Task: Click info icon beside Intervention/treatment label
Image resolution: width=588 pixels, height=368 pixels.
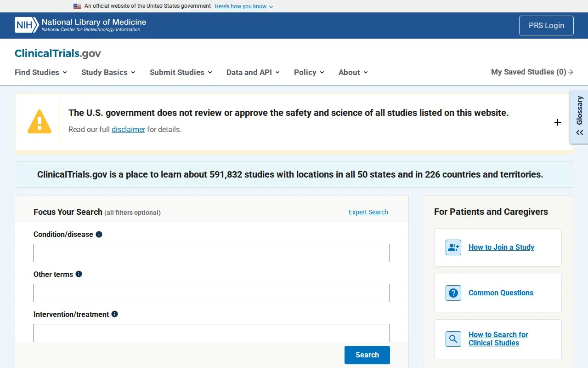Action: coord(114,314)
